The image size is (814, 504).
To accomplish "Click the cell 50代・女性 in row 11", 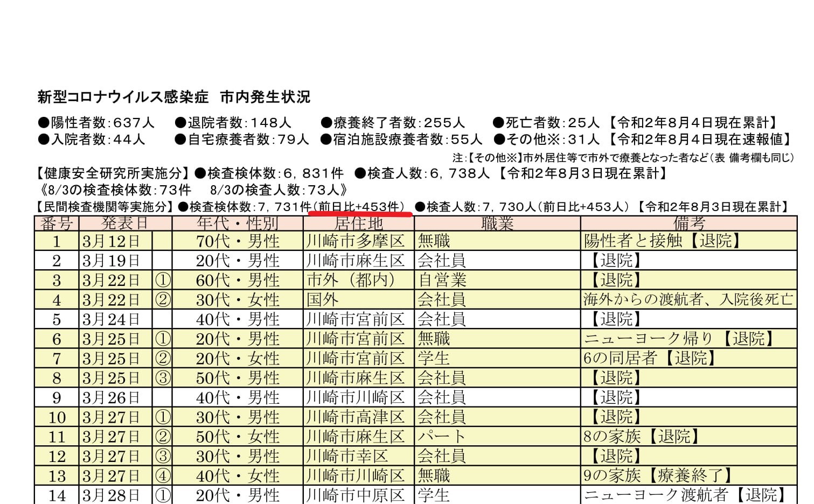I will point(238,437).
